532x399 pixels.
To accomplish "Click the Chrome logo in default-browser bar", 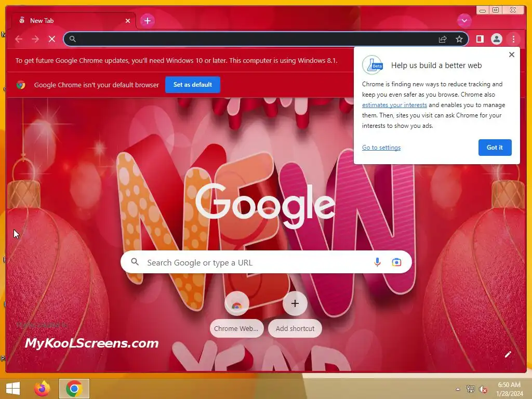I will 21,85.
